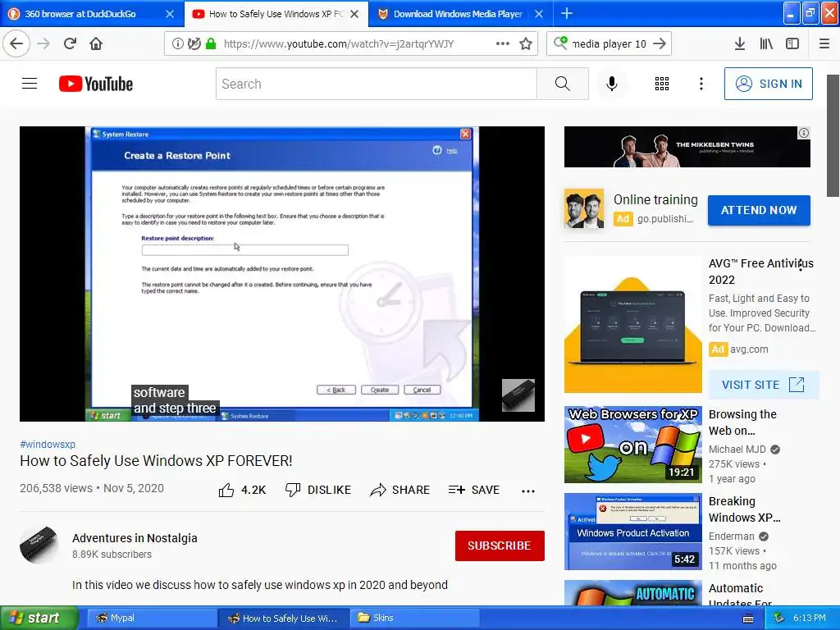
Task: Open Breaking Windows XP video title
Action: [745, 509]
